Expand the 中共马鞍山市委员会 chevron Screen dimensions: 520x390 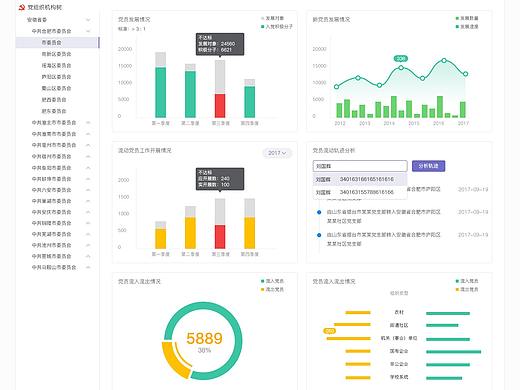(88, 267)
